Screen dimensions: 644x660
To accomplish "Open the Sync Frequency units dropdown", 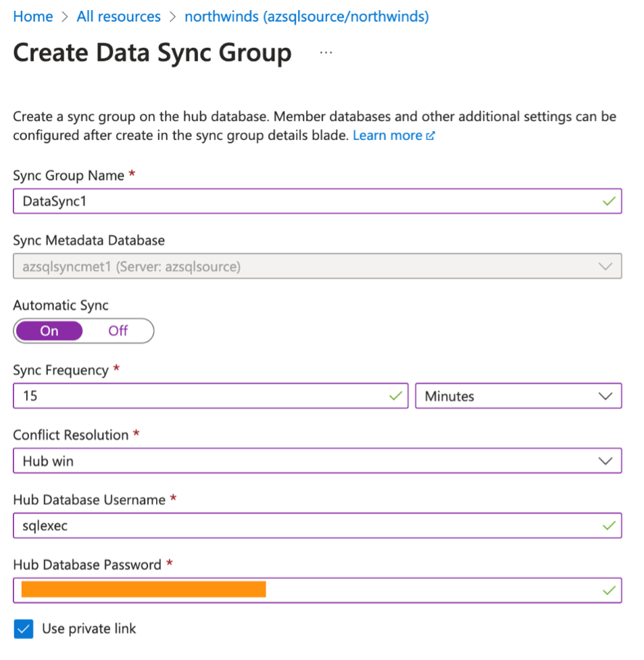I will [x=518, y=396].
